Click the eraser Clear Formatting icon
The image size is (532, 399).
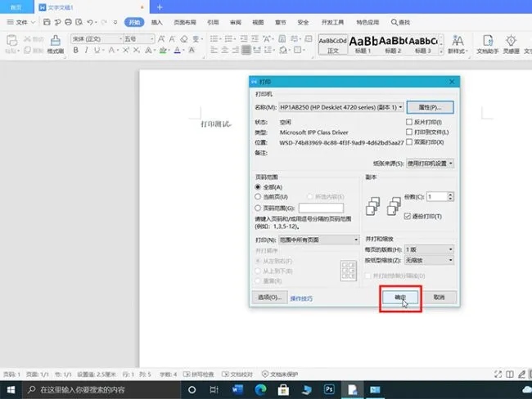(x=184, y=39)
